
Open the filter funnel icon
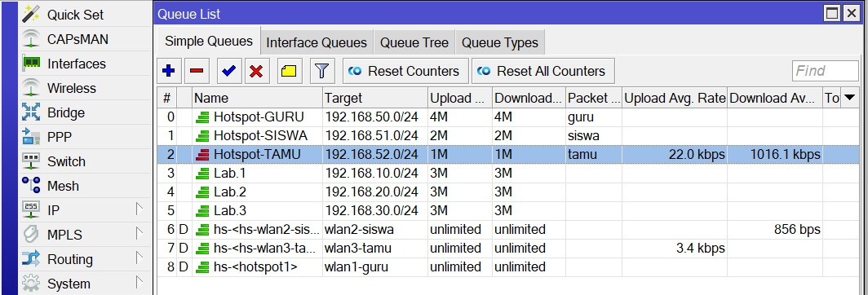click(x=321, y=71)
